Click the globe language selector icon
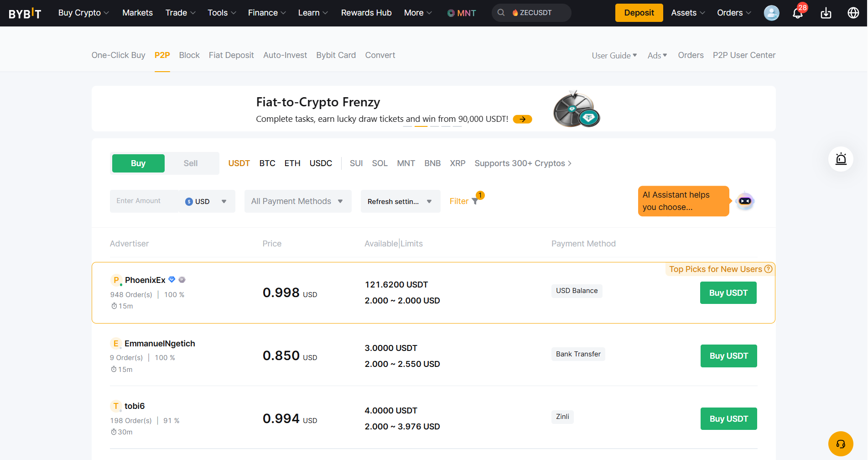This screenshot has width=868, height=460. 853,13
